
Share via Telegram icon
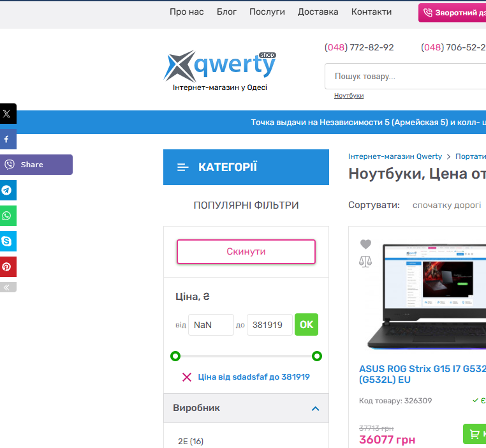(x=7, y=190)
